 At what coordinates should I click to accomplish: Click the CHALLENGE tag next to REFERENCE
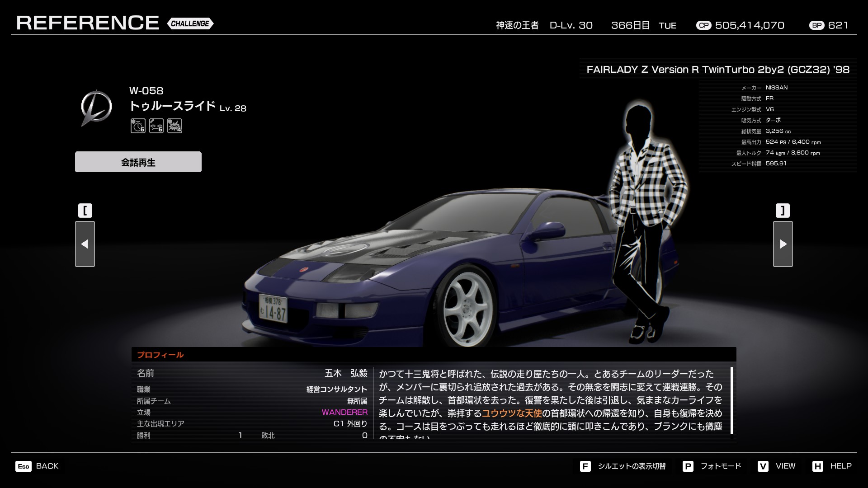point(190,23)
